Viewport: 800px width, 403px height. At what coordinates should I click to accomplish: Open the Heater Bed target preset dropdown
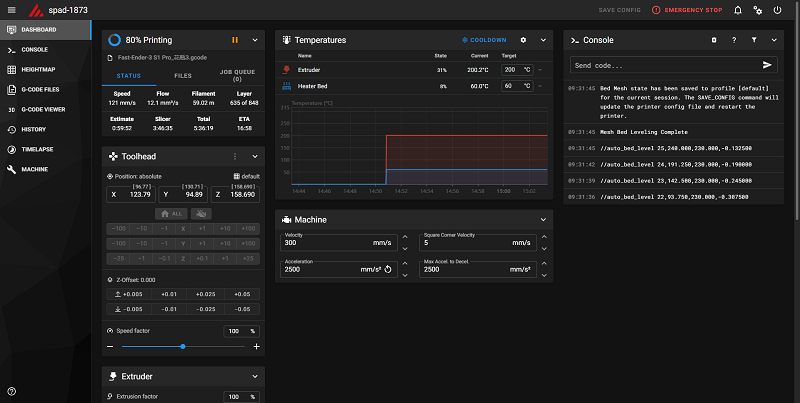540,86
